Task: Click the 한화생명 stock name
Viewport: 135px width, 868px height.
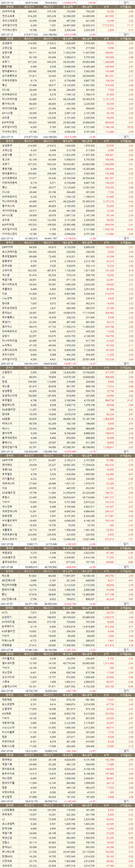Action: pos(7,516)
